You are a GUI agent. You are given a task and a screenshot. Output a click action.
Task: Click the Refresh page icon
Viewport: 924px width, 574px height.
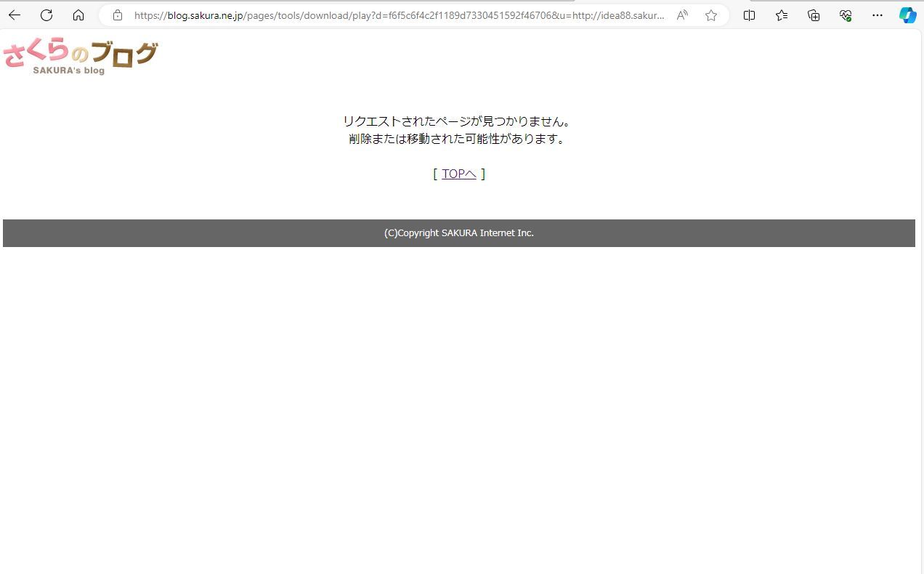(46, 15)
